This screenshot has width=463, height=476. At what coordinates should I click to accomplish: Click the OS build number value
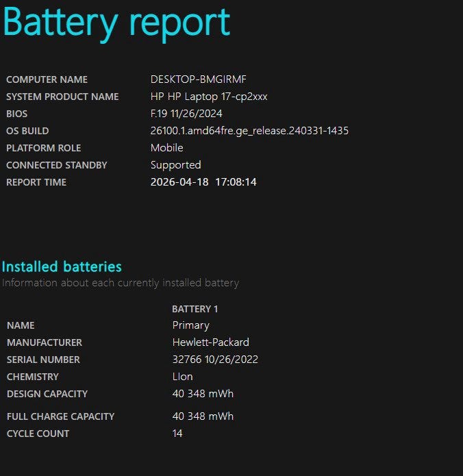(249, 131)
